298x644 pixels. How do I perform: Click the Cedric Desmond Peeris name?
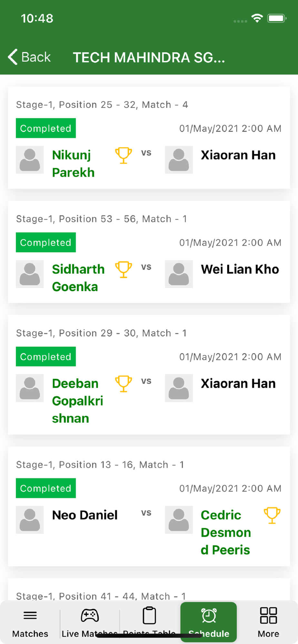226,533
